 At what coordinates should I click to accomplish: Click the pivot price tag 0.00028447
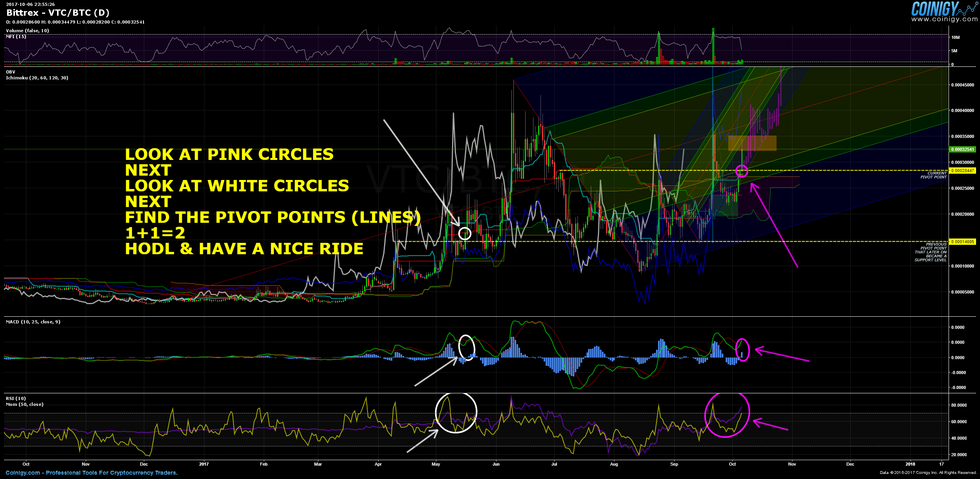pos(962,171)
